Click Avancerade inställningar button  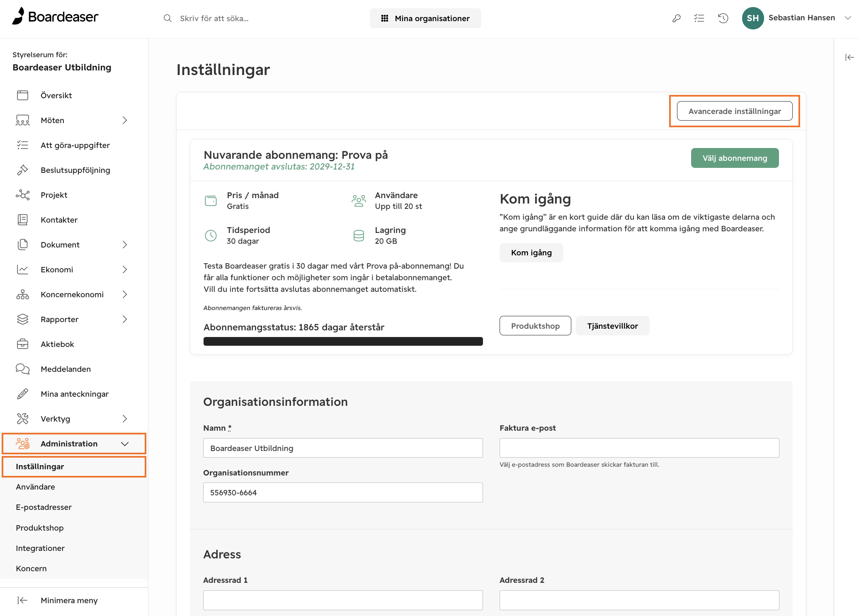click(x=735, y=111)
